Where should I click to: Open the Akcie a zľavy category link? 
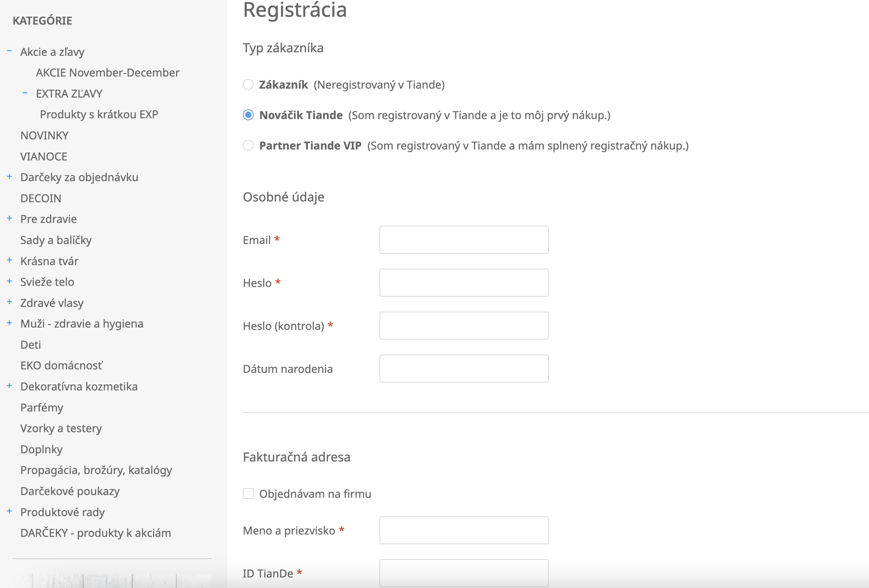point(52,52)
